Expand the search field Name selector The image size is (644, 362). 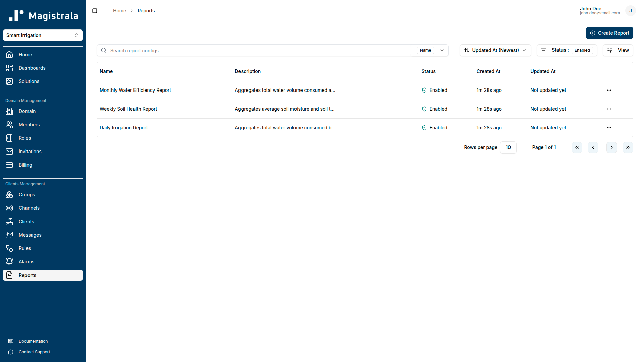(442, 50)
